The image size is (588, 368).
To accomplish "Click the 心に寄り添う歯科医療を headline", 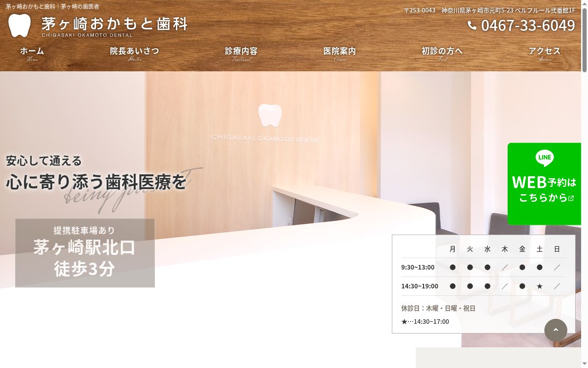I will coord(96,182).
